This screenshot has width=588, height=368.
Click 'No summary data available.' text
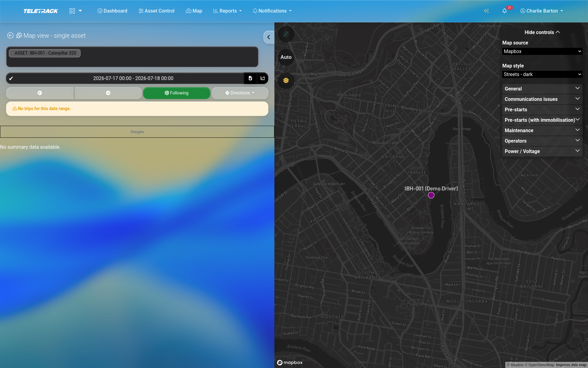tap(30, 147)
